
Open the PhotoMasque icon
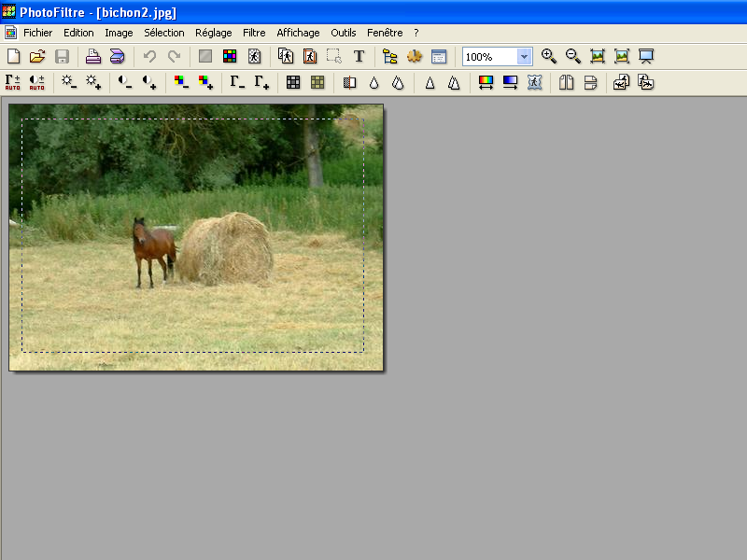coord(534,82)
